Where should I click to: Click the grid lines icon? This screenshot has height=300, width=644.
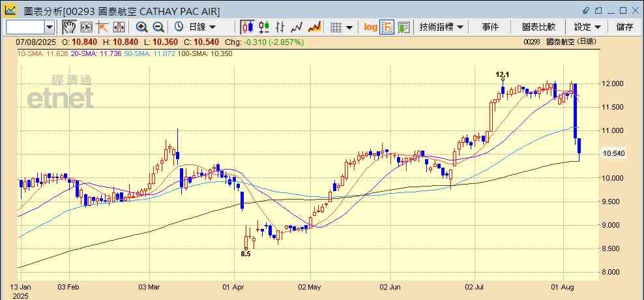[x=336, y=27]
